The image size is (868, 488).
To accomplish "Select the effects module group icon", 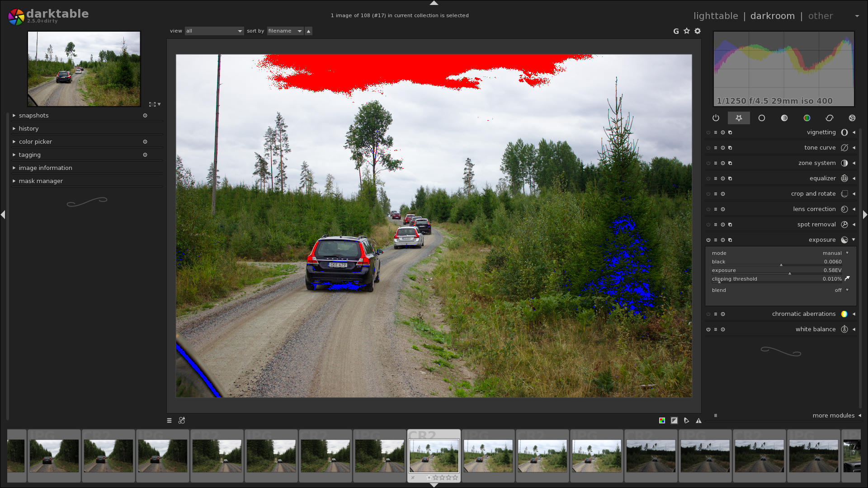I will (852, 118).
